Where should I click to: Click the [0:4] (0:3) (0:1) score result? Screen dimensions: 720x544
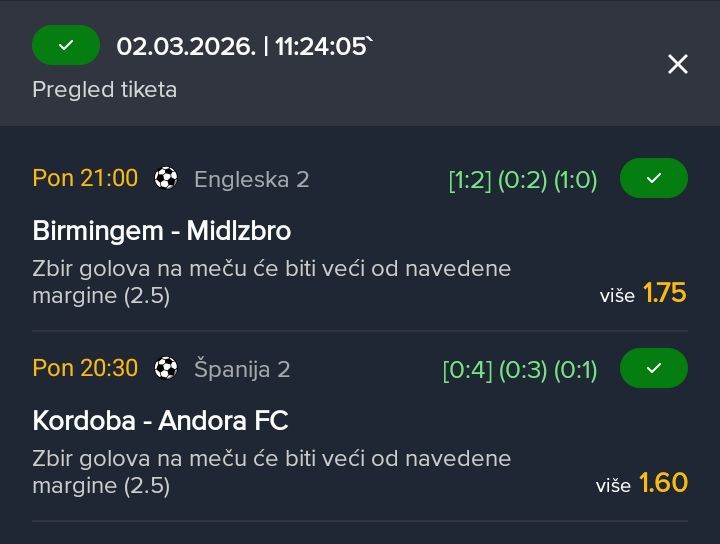[x=520, y=370]
